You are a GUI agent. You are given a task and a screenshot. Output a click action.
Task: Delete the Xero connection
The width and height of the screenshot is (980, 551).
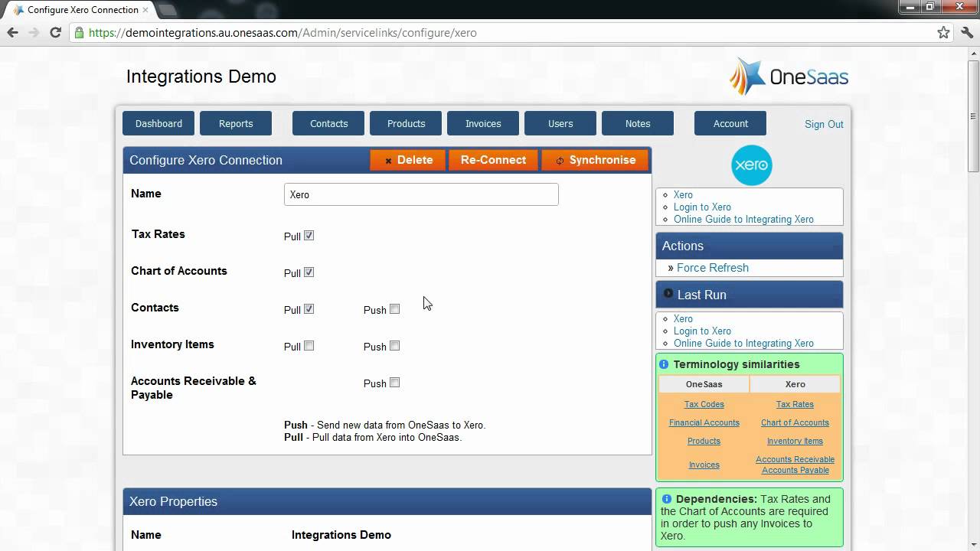click(407, 160)
